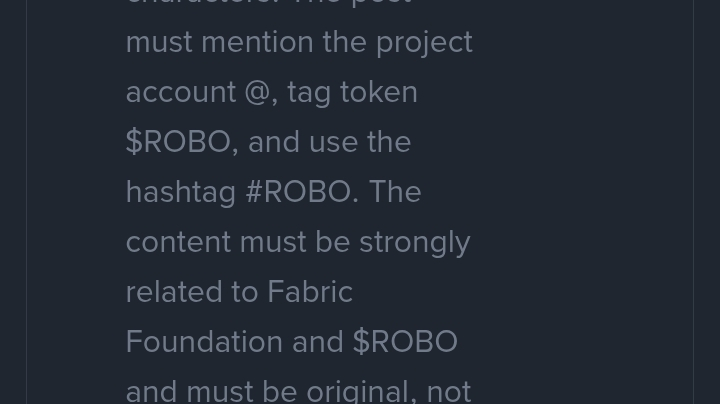Viewport: 720px width, 404px height.
Task: Click the word 'account'
Action: tap(180, 92)
